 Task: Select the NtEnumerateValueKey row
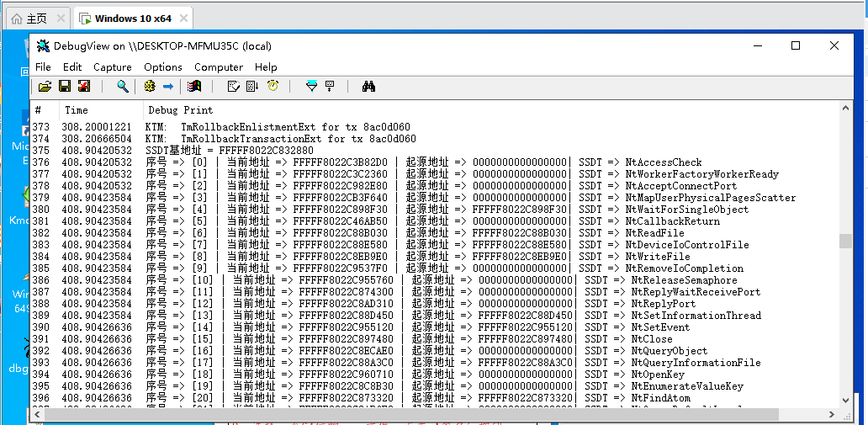click(x=435, y=385)
